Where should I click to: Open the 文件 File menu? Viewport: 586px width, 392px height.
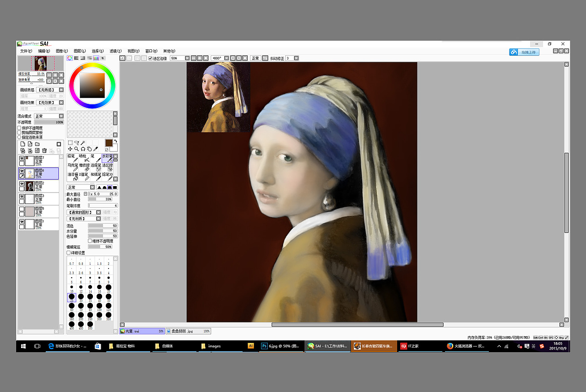(26, 51)
